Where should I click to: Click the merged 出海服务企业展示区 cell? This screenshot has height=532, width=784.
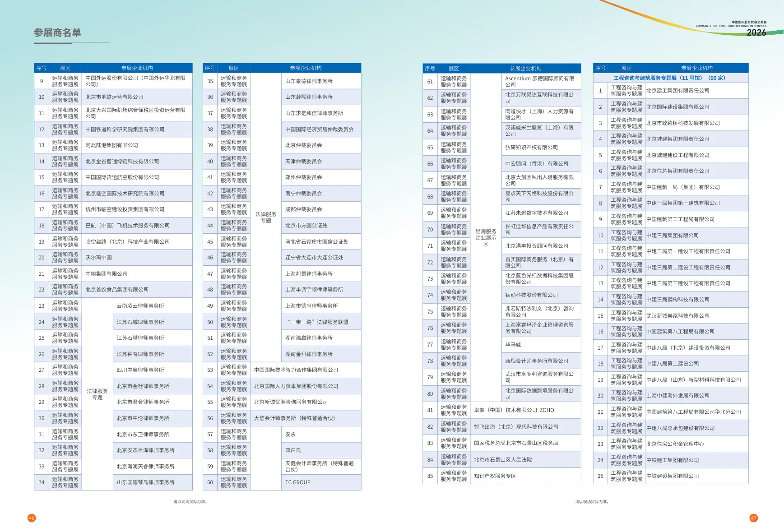486,238
